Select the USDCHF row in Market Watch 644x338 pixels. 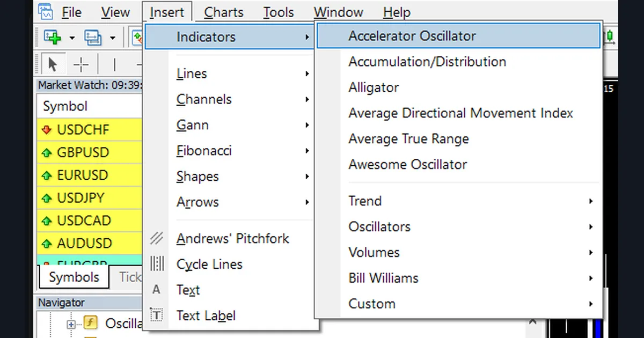(x=90, y=130)
